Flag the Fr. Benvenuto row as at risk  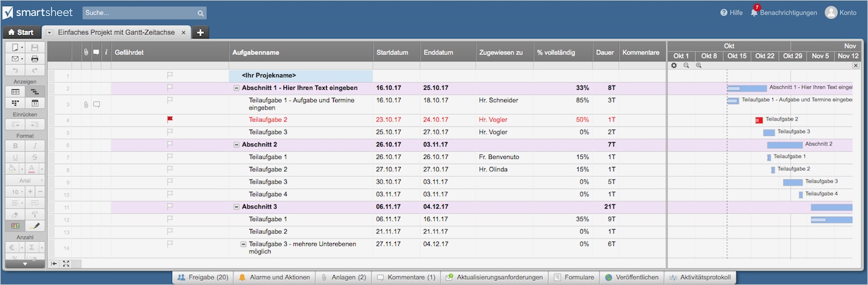tap(170, 157)
